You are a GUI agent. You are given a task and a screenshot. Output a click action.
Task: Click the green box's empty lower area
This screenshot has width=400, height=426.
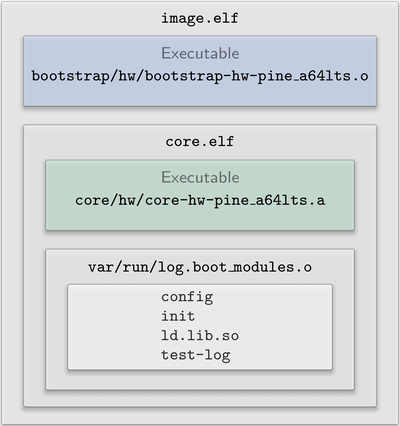tap(200, 220)
